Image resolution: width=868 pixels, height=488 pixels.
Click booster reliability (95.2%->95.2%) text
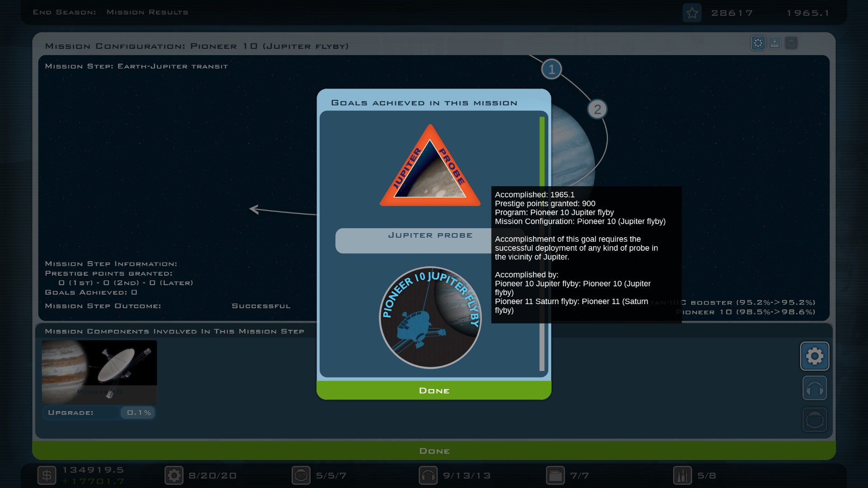tap(733, 302)
